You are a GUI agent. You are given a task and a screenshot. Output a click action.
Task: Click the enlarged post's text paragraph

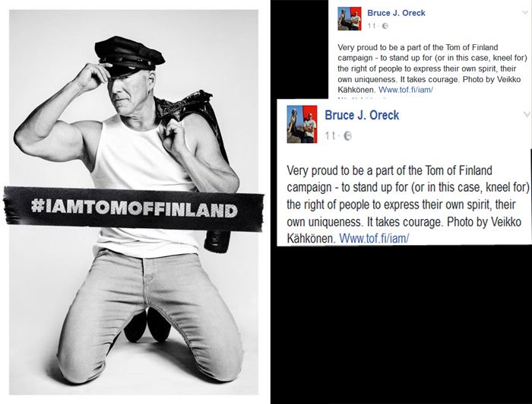[x=407, y=204]
